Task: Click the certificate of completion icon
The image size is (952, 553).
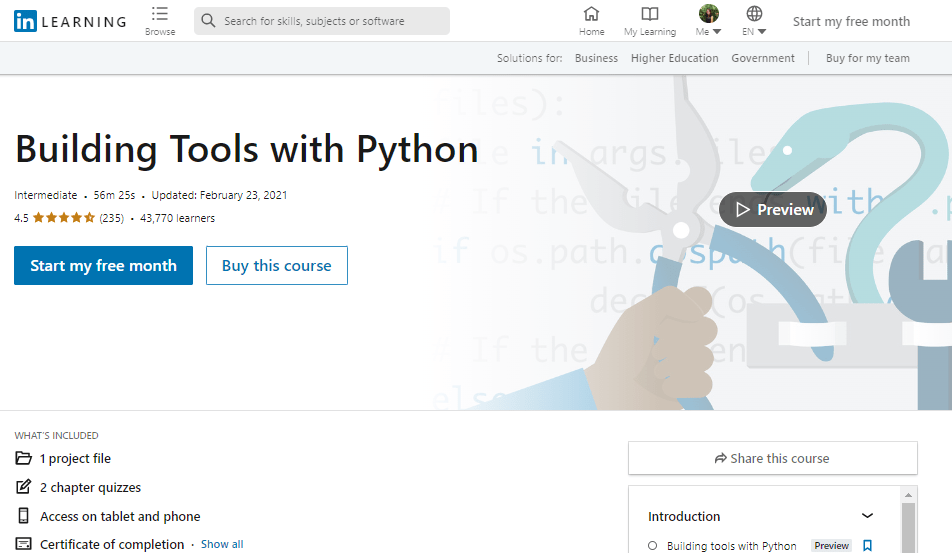Action: pos(23,544)
